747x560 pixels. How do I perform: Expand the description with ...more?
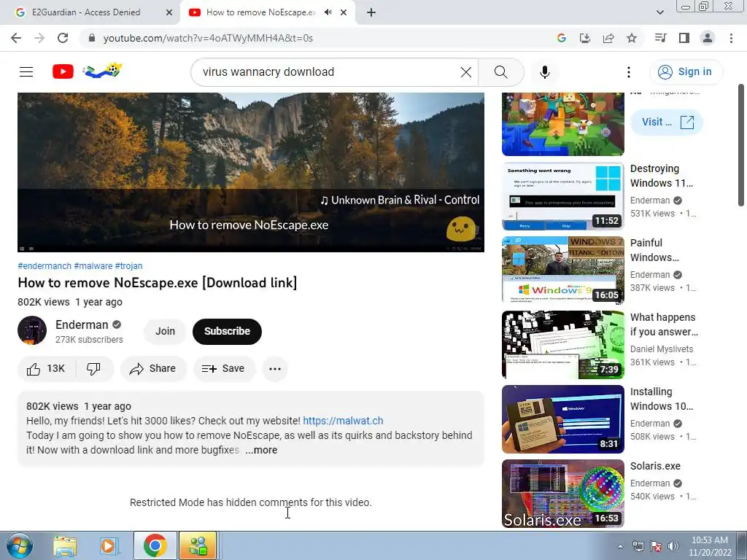tap(261, 450)
